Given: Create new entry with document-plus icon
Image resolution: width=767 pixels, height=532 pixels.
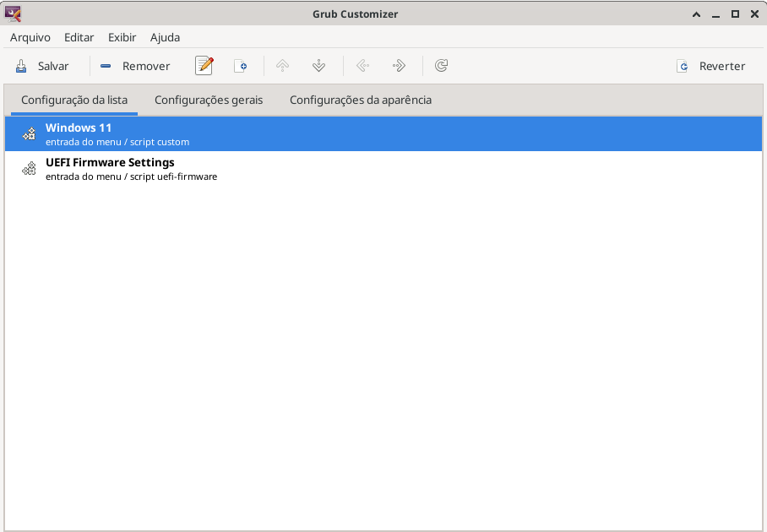Looking at the screenshot, I should click(x=240, y=66).
